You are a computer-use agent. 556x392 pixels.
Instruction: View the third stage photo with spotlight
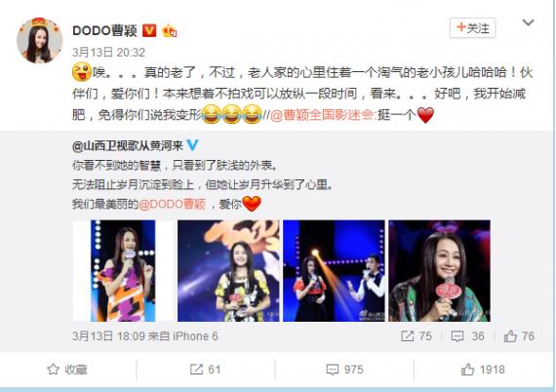click(x=334, y=271)
